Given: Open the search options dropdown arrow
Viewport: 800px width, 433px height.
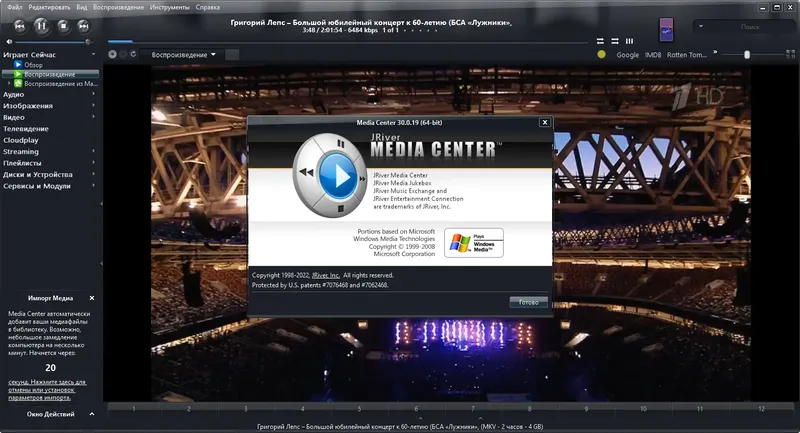Looking at the screenshot, I should 701,26.
